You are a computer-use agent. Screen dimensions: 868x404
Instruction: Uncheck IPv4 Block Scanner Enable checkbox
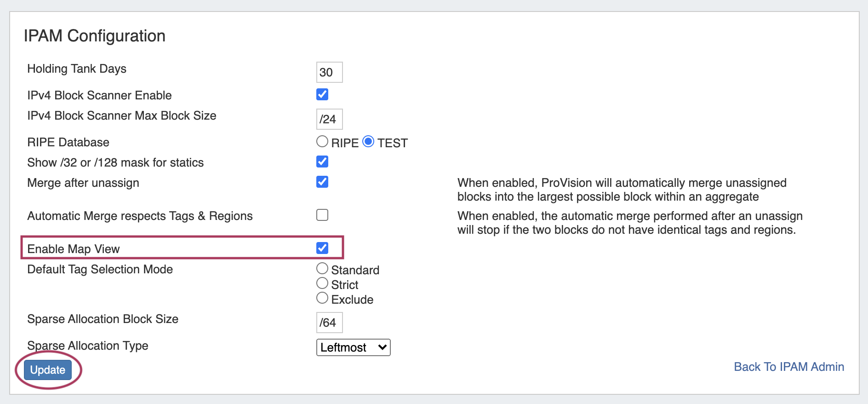[x=322, y=94]
